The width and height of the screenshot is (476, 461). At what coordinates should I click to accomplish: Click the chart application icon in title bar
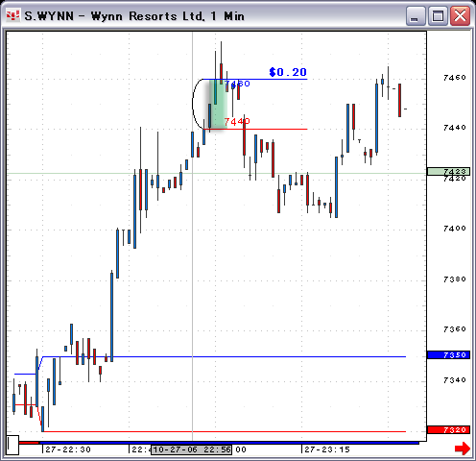pos(13,15)
